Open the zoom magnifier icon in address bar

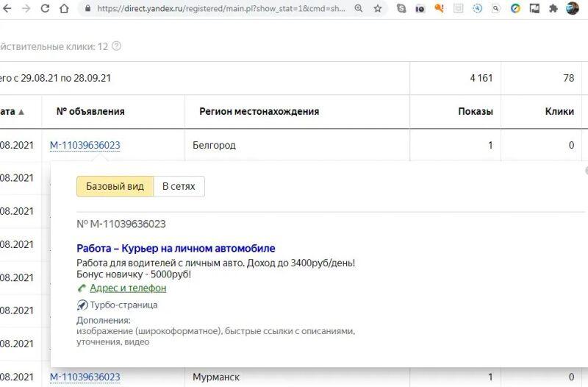359,9
